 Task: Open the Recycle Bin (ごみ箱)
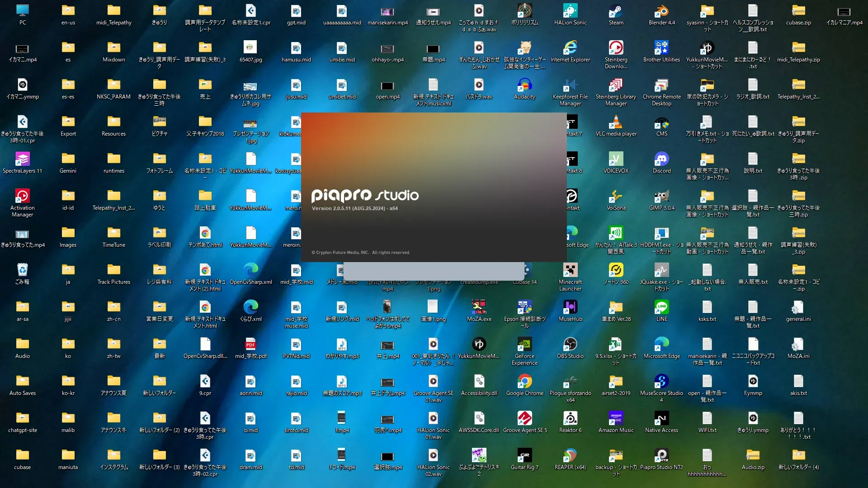click(x=22, y=270)
